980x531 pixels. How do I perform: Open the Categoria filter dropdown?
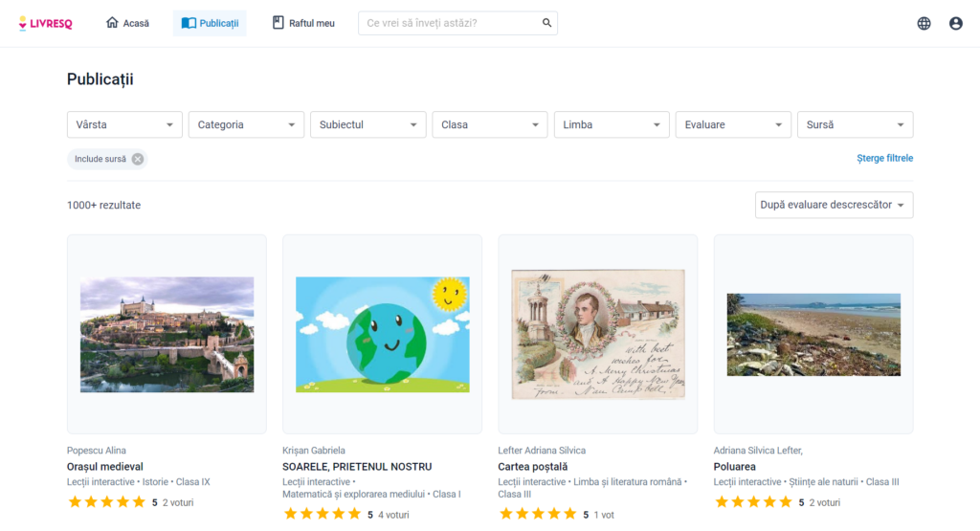click(x=246, y=124)
